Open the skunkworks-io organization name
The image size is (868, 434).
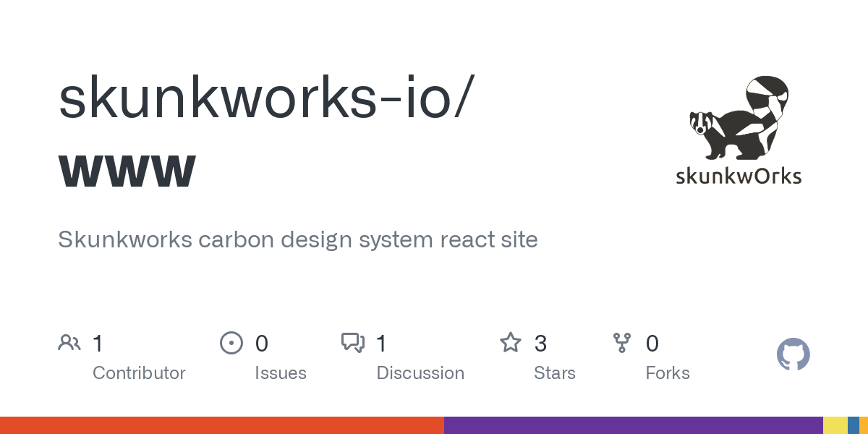266,98
